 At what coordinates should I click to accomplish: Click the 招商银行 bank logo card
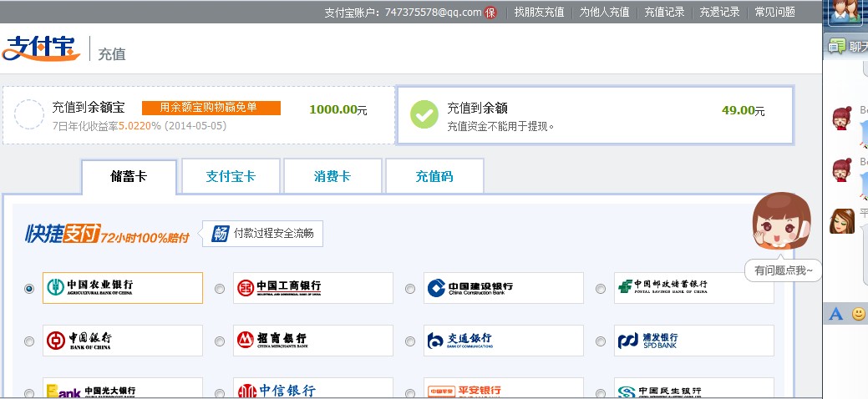[313, 341]
